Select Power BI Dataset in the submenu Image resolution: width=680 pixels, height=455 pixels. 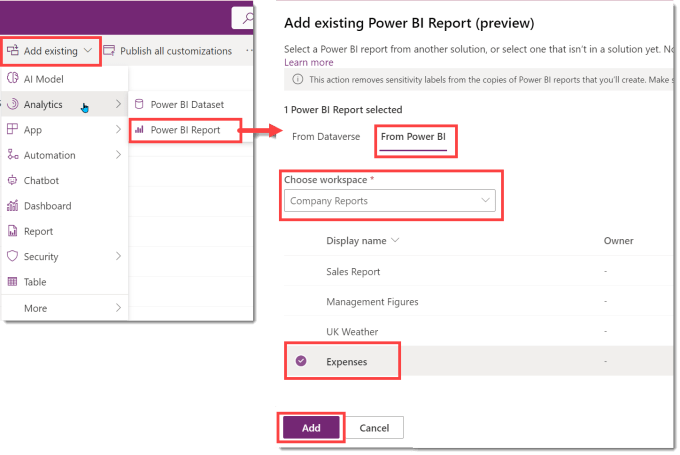[x=190, y=105]
